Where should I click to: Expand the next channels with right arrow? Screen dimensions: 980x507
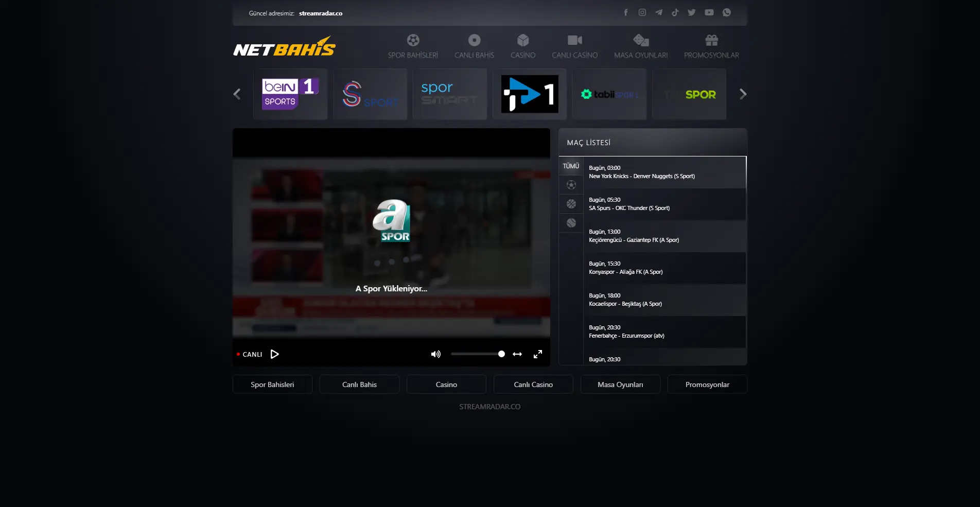tap(743, 94)
